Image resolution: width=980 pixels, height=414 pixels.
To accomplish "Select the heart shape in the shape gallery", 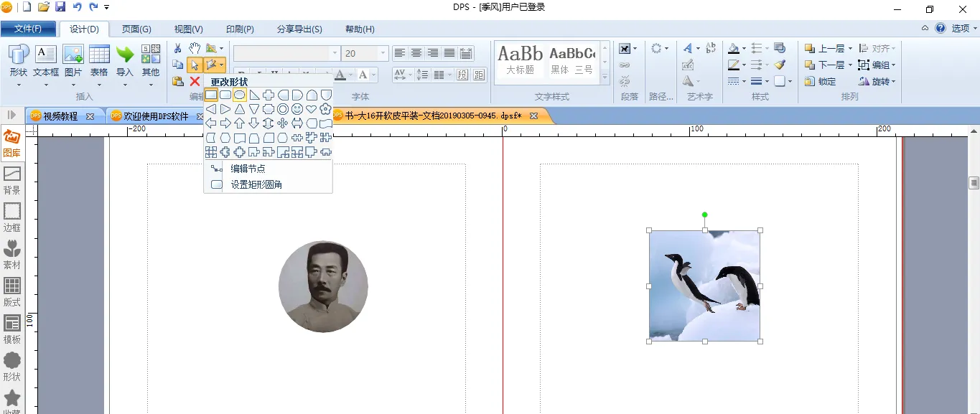I will click(312, 109).
